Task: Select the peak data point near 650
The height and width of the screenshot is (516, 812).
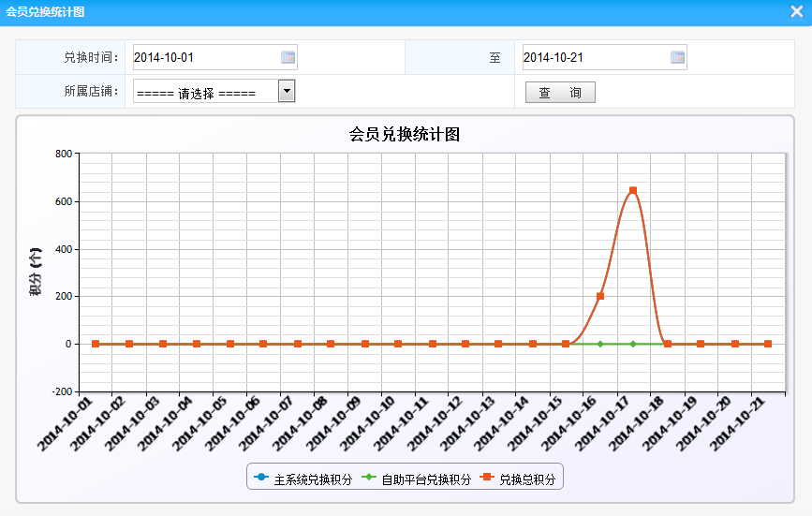Action: click(633, 190)
